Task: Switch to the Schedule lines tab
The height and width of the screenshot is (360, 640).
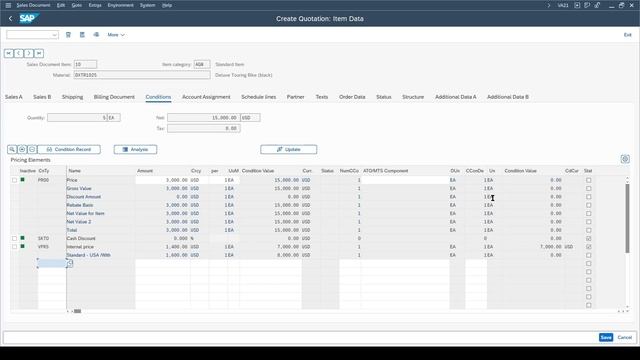Action: click(x=258, y=97)
